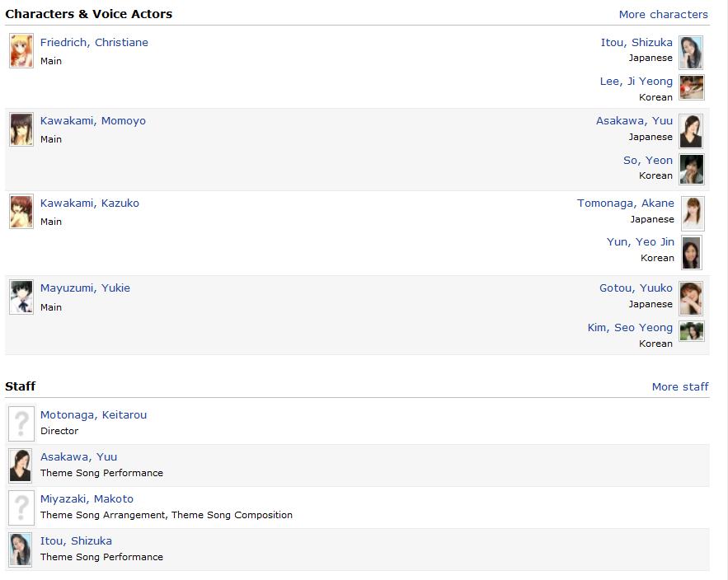Click Itou, Shizuka link in Staff section
The image size is (728, 580).
76,541
